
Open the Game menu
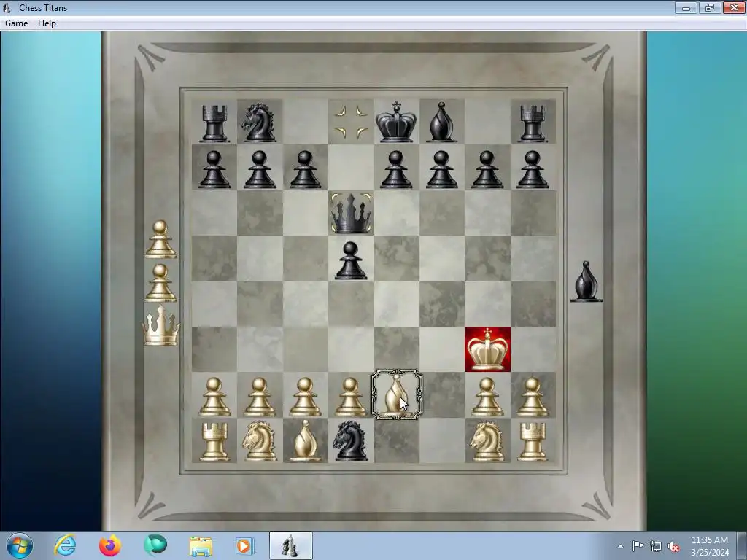(x=16, y=23)
